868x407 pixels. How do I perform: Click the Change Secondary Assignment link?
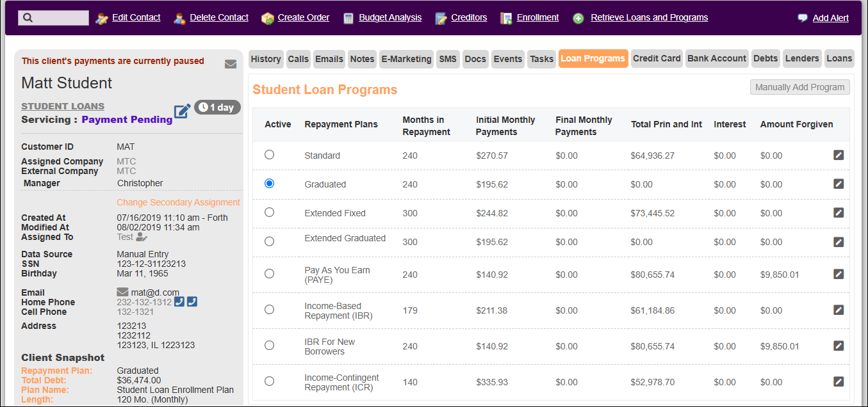coord(178,202)
